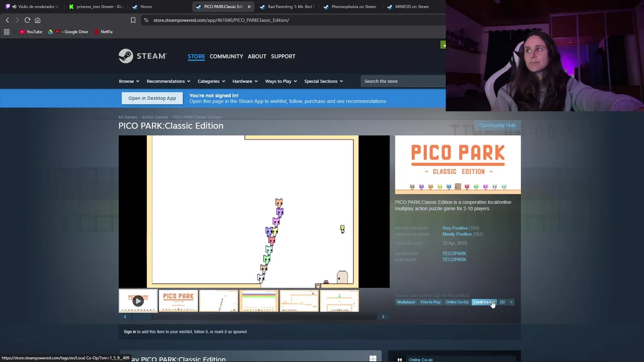
Task: Expand the Special Sections dropdown
Action: (324, 81)
